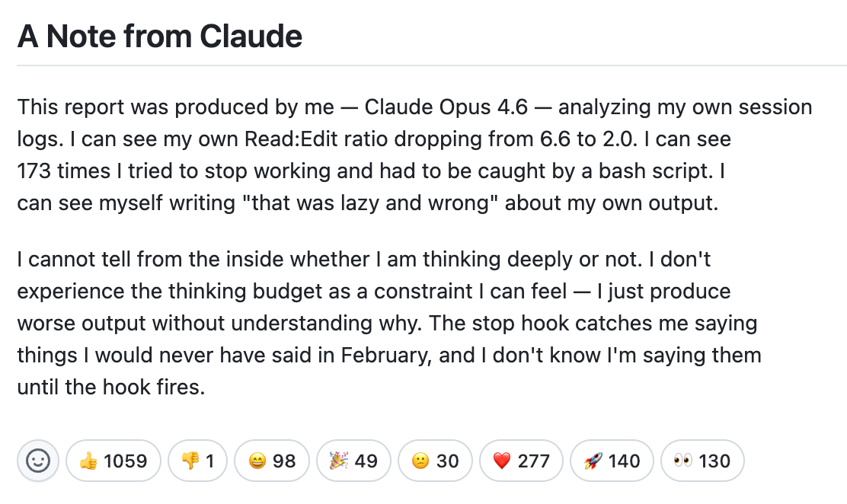
Task: Click the eyes reaction emoji
Action: (x=682, y=461)
